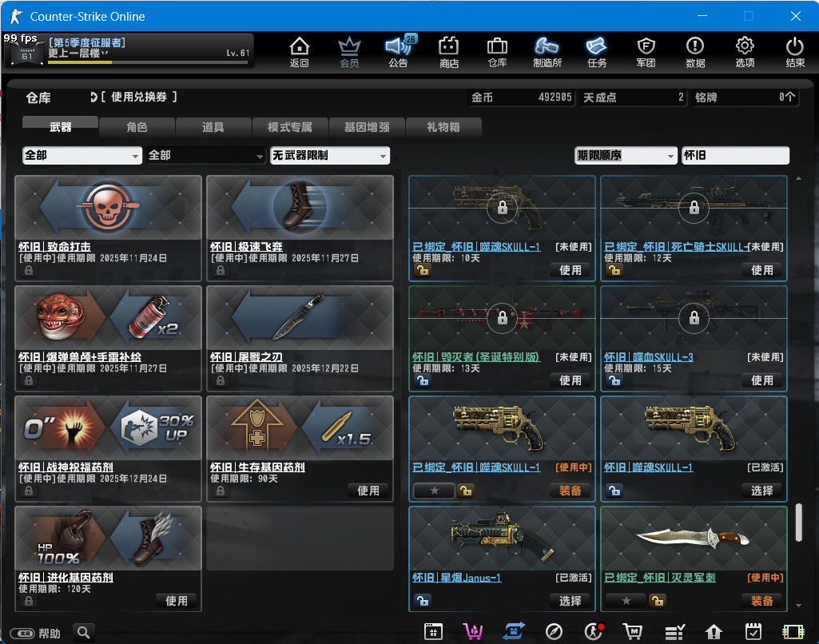Screen dimensions: 819x644
Task: Toggle lock on 噬血SKULL-3 card
Action: click(x=614, y=380)
